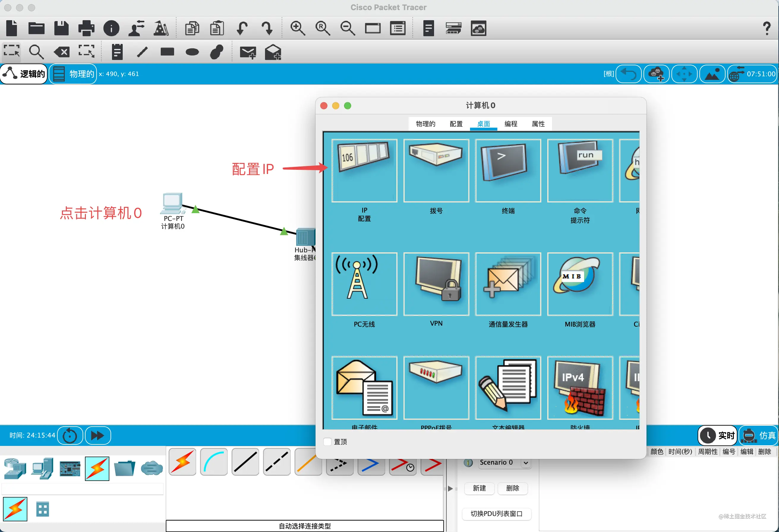Image resolution: width=779 pixels, height=532 pixels.
Task: Select the Draw Rectangle tool
Action: (x=167, y=52)
